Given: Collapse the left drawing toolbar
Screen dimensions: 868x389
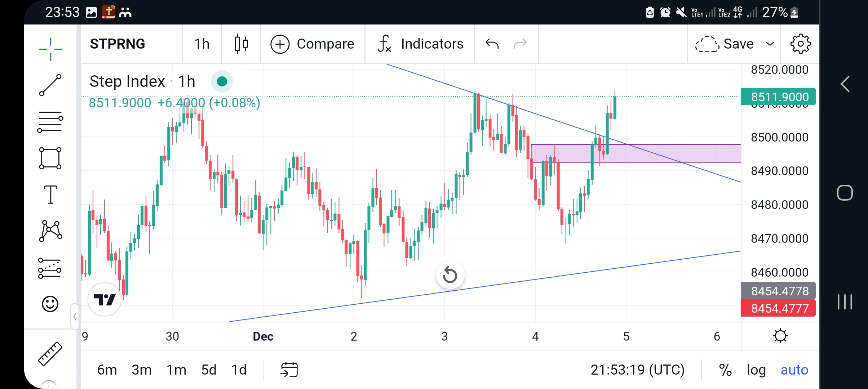Looking at the screenshot, I should click(75, 317).
